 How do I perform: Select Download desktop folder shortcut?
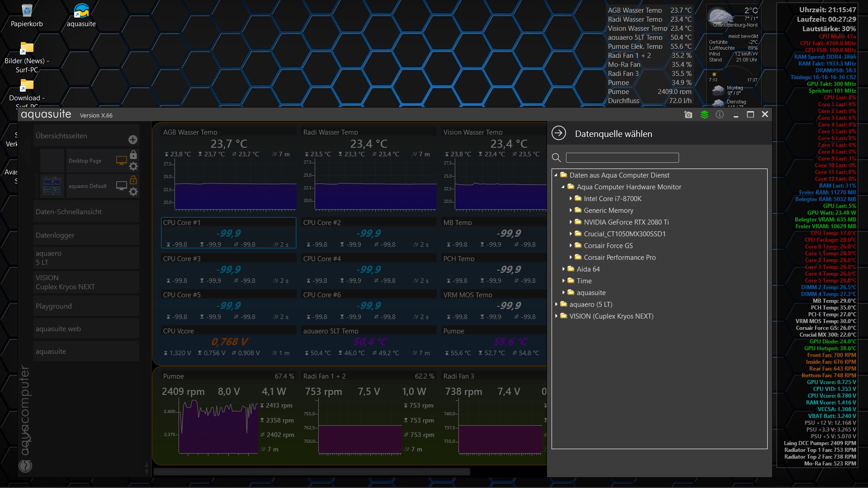pos(27,94)
